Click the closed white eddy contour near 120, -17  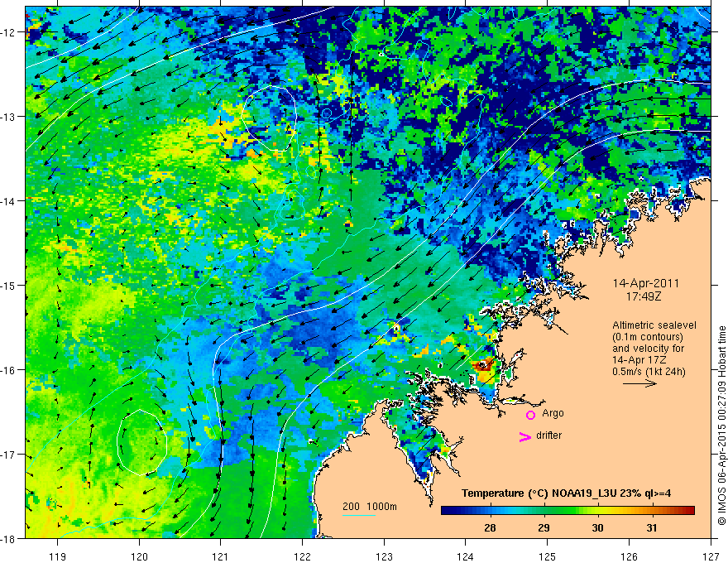point(141,443)
